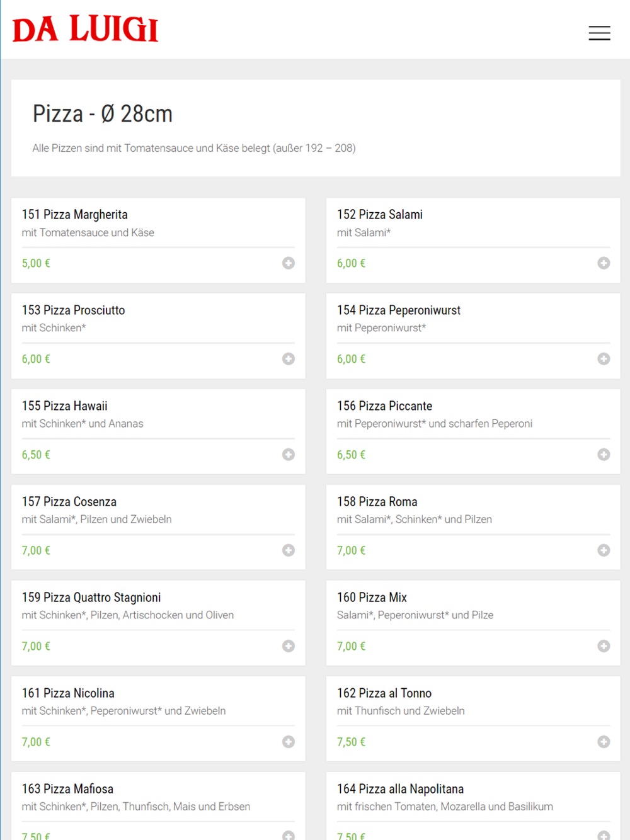Viewport: 630px width, 840px height.
Task: Click the 163 Pizza Mafiosa title
Action: point(67,789)
